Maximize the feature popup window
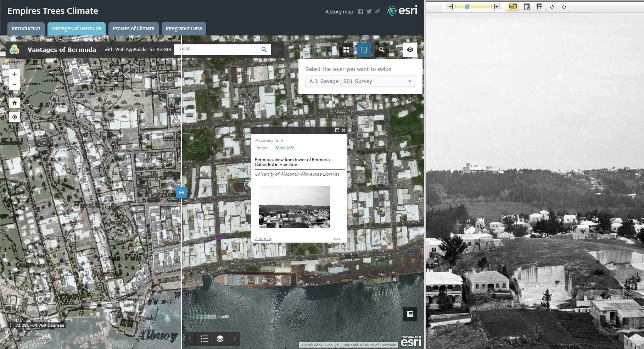 pos(337,130)
